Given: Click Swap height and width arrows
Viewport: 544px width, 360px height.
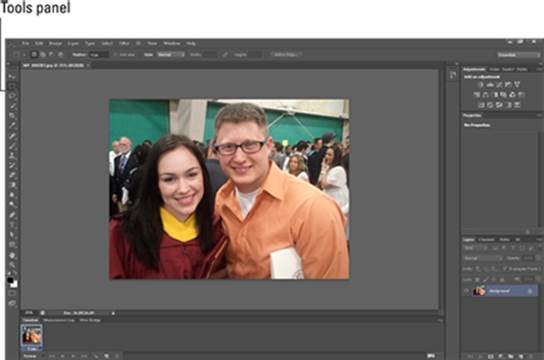Looking at the screenshot, I should point(225,55).
